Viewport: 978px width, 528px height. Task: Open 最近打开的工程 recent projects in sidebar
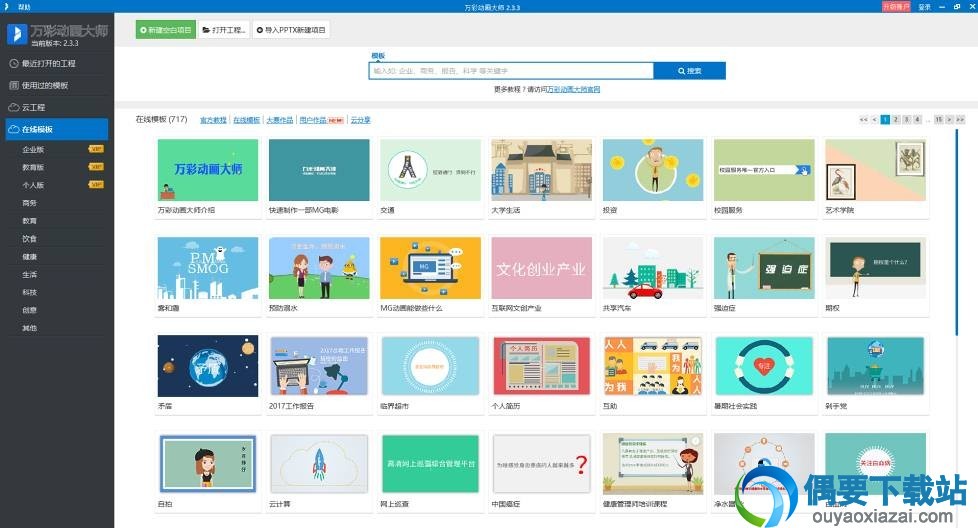pyautogui.click(x=57, y=63)
